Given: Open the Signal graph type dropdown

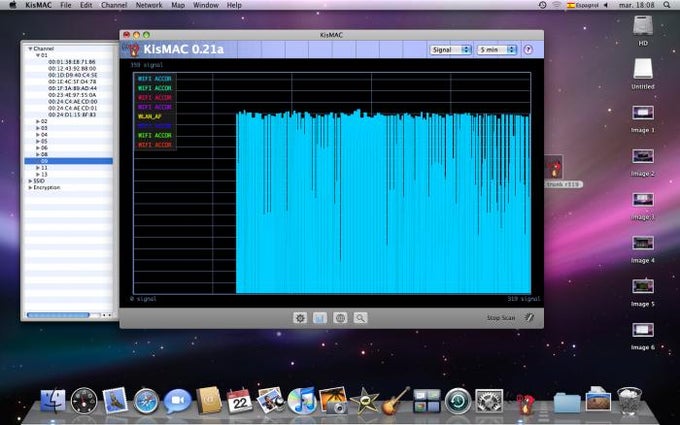Looking at the screenshot, I should coord(450,50).
